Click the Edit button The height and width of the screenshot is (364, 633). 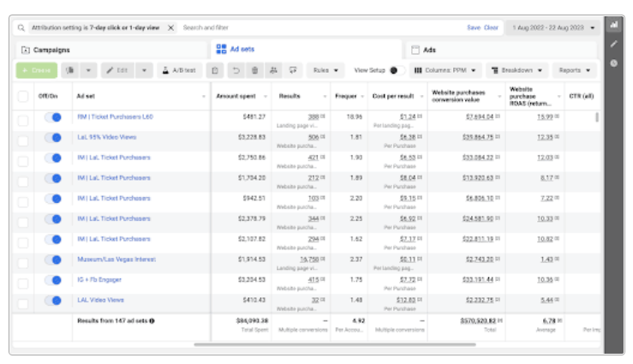pos(117,70)
